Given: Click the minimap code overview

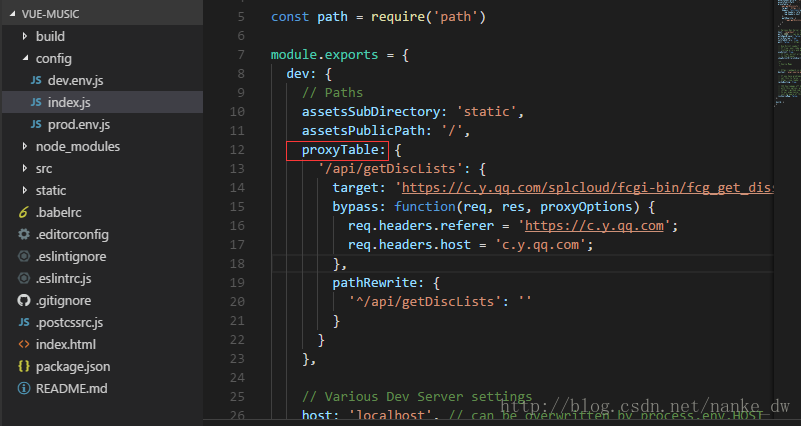Looking at the screenshot, I should pyautogui.click(x=786, y=60).
